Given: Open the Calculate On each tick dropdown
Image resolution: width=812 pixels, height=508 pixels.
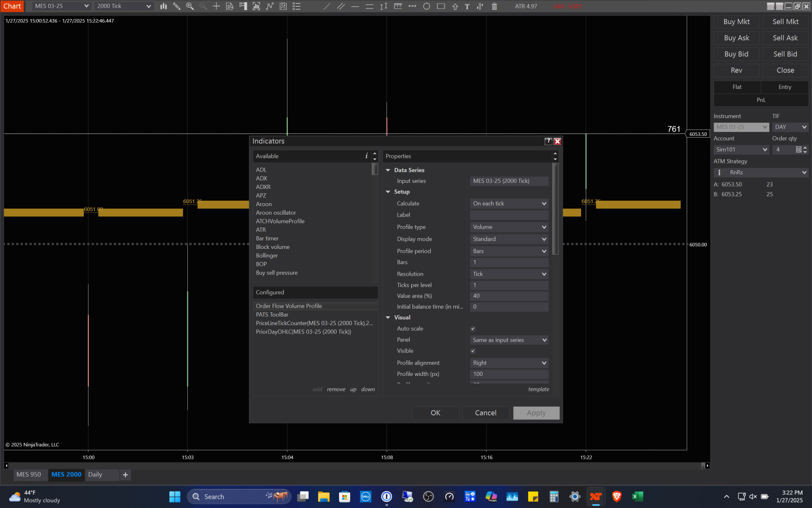Looking at the screenshot, I should (509, 204).
